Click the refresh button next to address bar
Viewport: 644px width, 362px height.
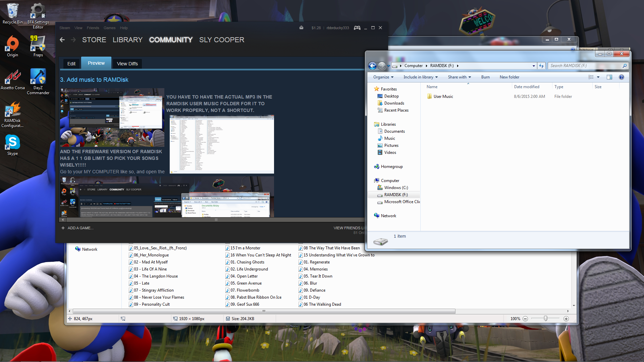[541, 66]
